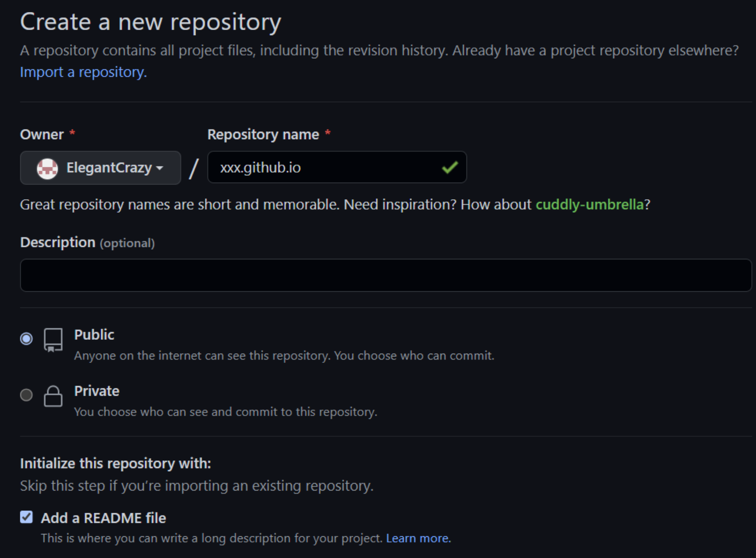Click the Public label text

[x=94, y=335]
